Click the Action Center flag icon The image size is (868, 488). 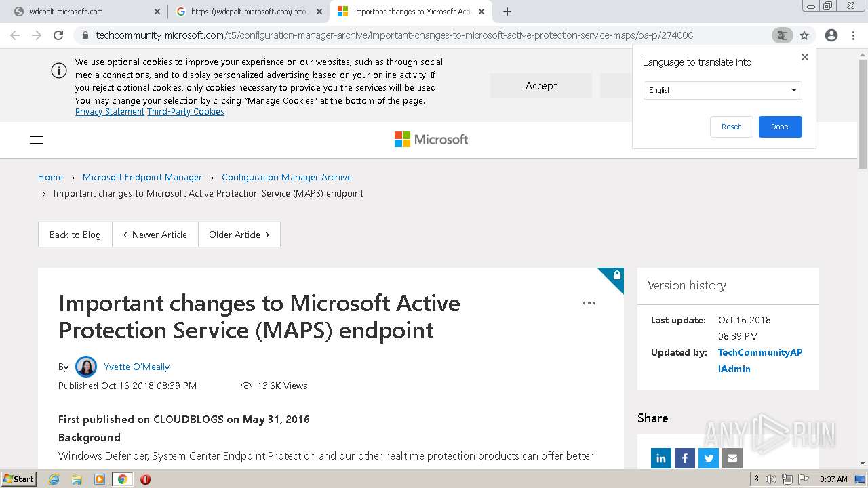(803, 479)
